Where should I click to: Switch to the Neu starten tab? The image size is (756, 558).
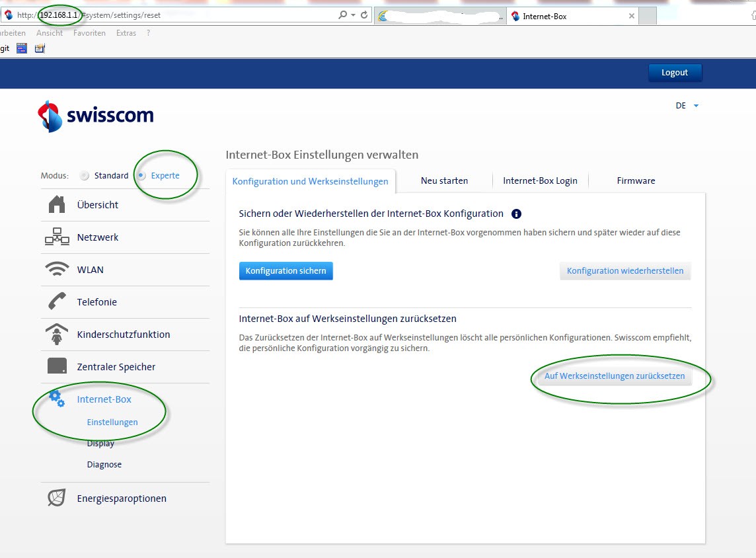[444, 180]
